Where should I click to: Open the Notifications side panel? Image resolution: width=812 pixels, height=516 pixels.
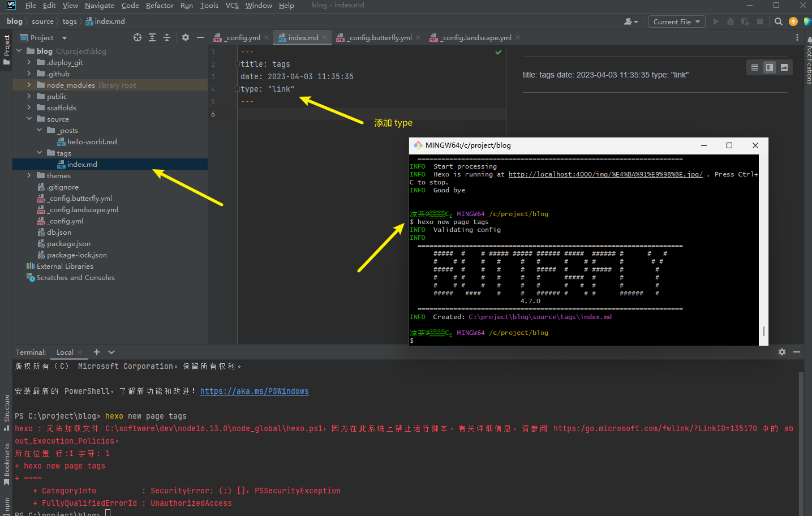808,61
